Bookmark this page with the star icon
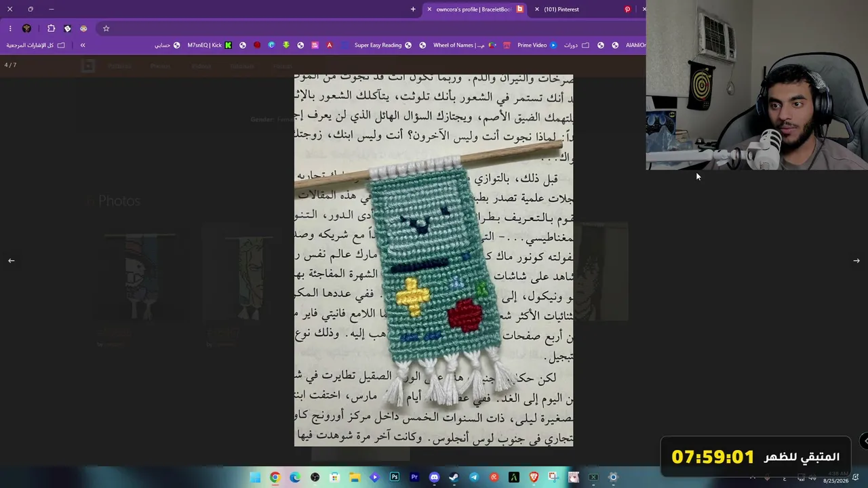This screenshot has width=868, height=488. (106, 28)
